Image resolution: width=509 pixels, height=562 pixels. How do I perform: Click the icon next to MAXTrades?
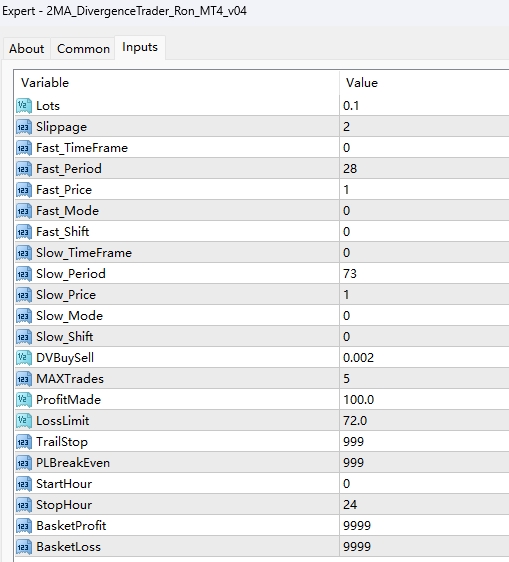coord(24,379)
